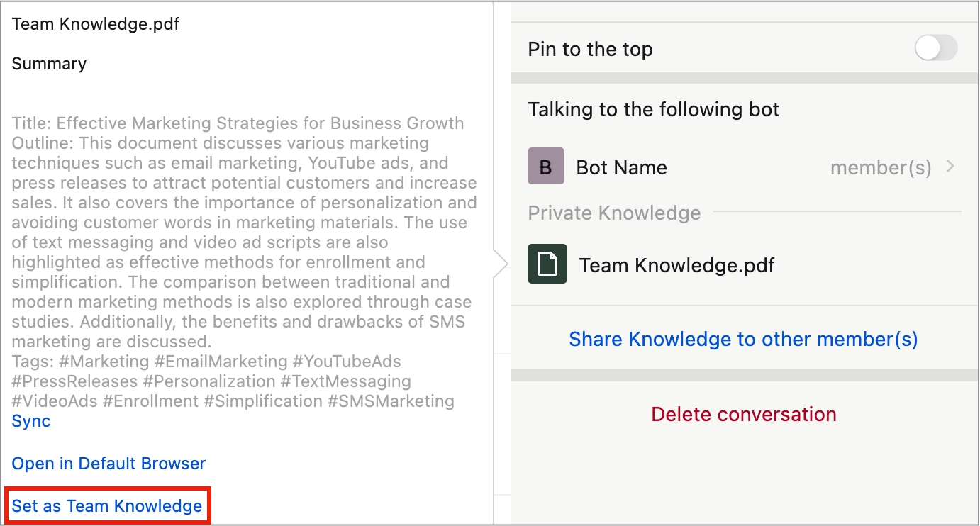Click the Team Knowledge.pdf title above Summary

[96, 24]
